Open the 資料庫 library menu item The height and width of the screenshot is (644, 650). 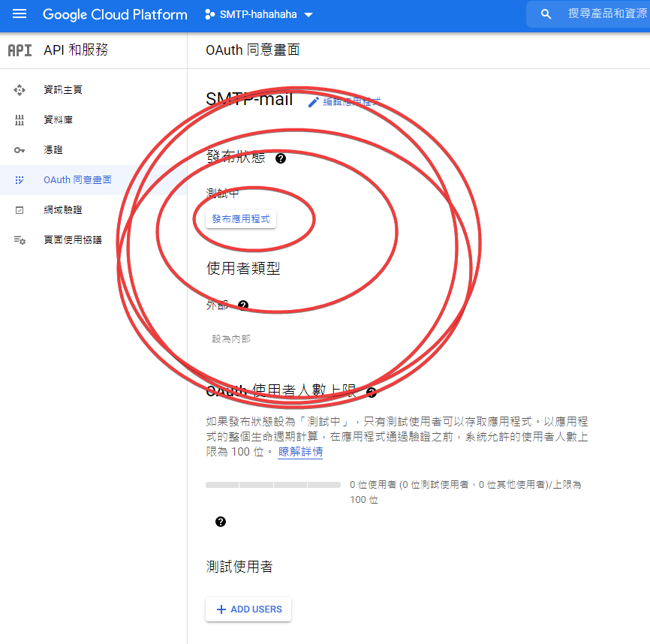(93, 120)
